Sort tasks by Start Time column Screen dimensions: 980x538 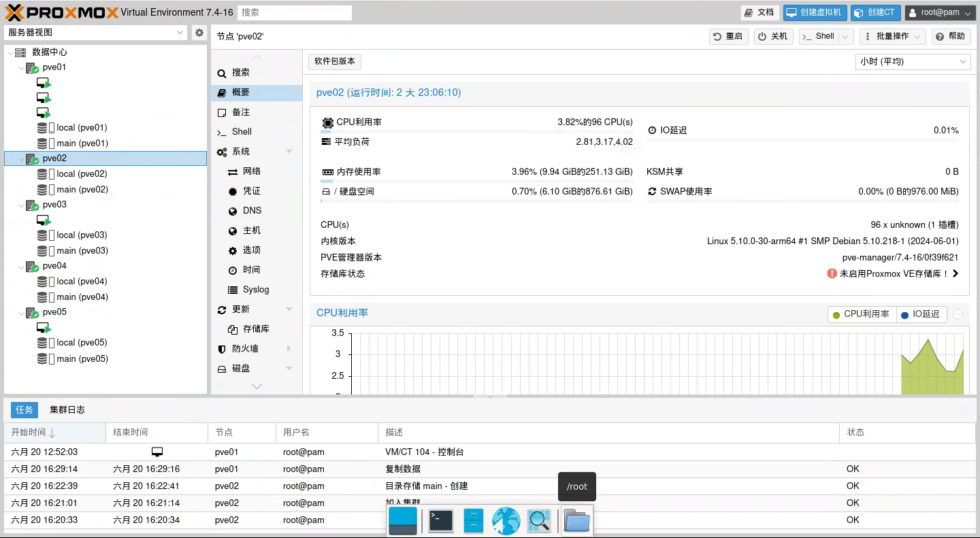(x=54, y=433)
